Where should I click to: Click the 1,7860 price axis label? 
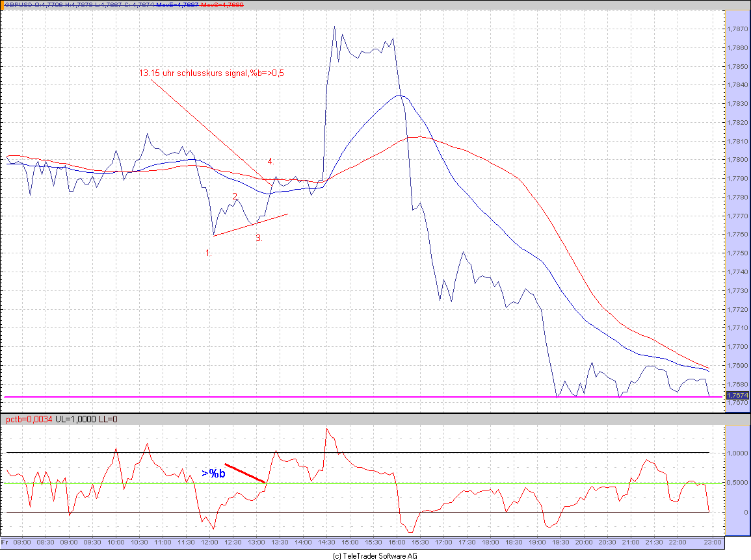coord(737,48)
